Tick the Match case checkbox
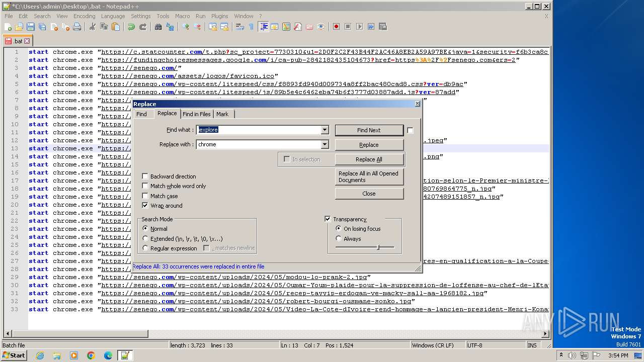 click(145, 196)
